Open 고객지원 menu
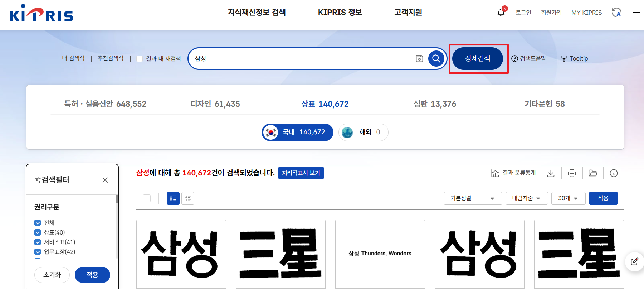Viewport: 644px width, 289px height. [x=408, y=12]
